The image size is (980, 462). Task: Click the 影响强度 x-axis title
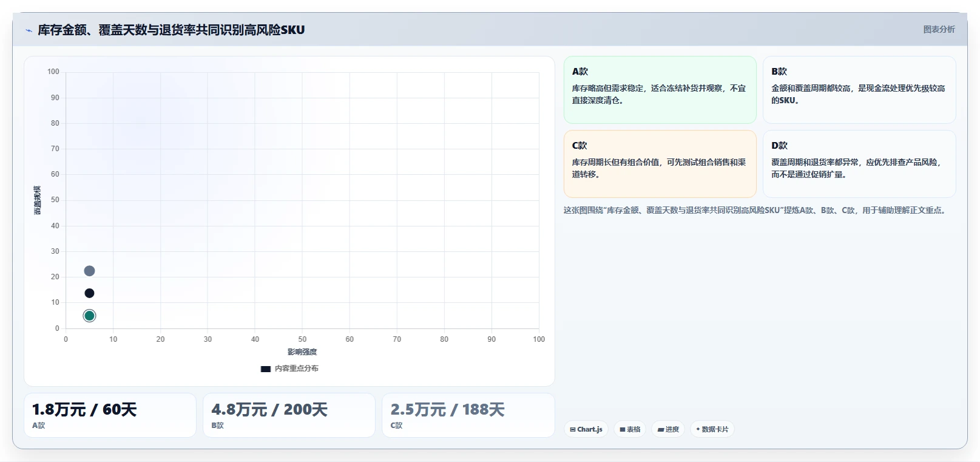[302, 352]
